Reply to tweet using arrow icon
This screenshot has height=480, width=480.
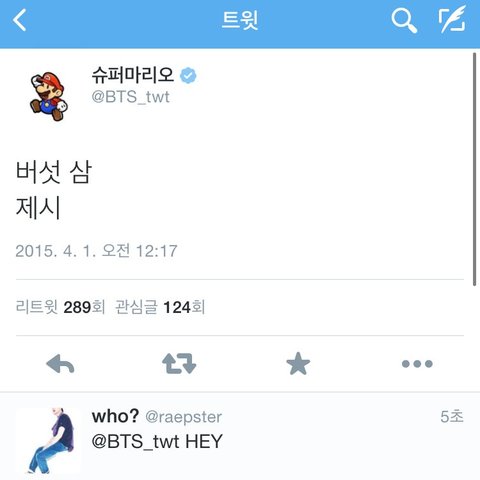(x=60, y=364)
